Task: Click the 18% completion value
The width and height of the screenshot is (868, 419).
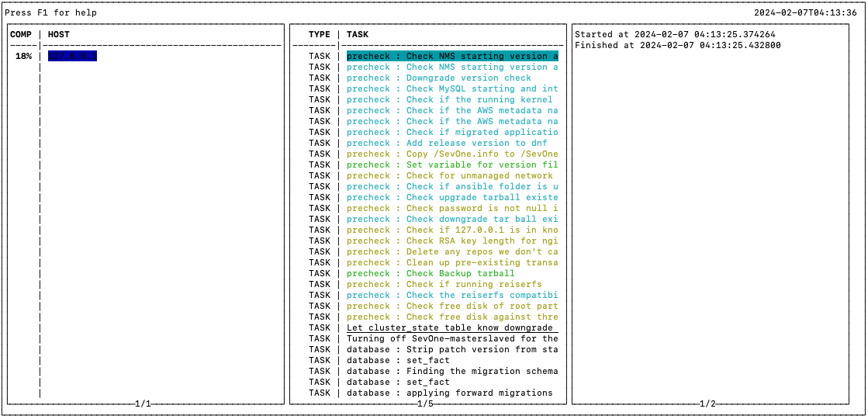Action: coord(24,56)
